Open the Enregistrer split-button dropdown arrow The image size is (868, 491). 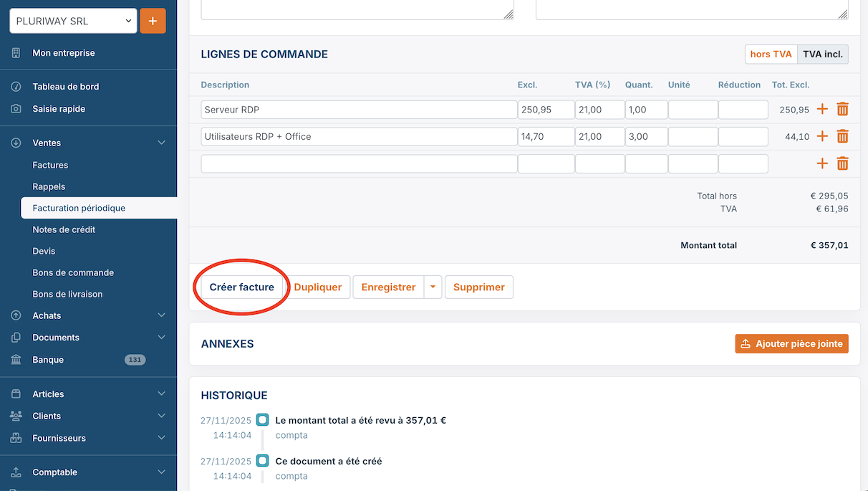(x=433, y=287)
